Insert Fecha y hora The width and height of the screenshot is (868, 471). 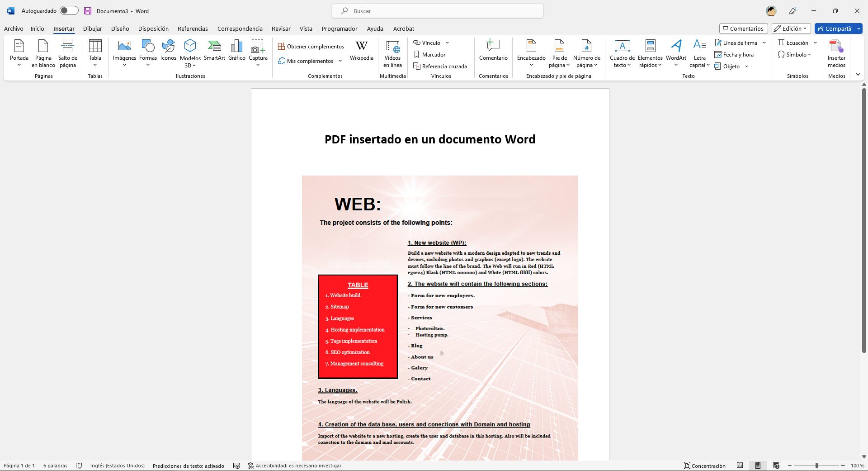(x=734, y=55)
